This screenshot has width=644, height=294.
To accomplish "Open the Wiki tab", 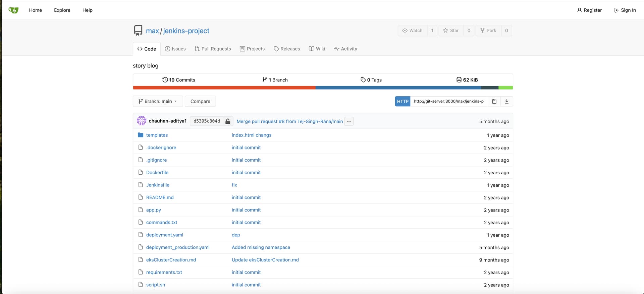I will pyautogui.click(x=317, y=49).
